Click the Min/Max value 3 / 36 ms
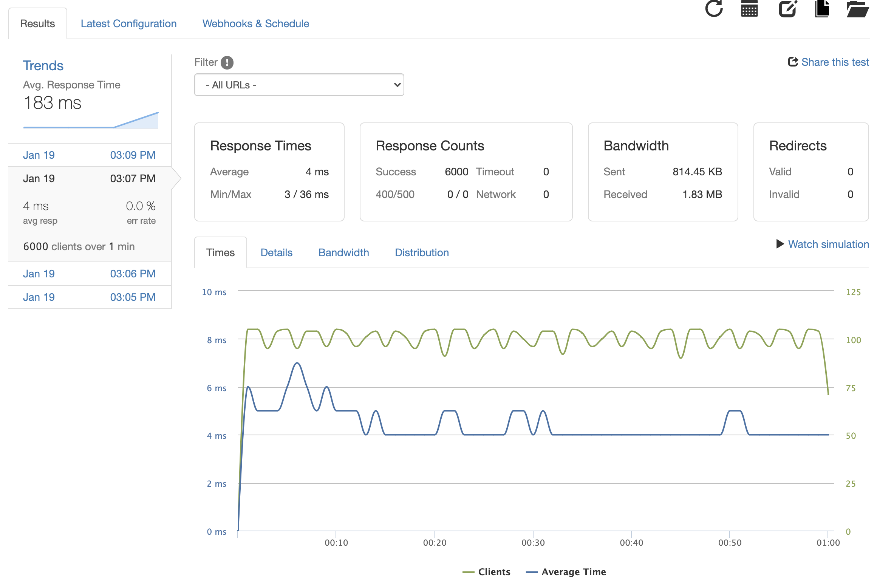The height and width of the screenshot is (588, 894). 306,194
